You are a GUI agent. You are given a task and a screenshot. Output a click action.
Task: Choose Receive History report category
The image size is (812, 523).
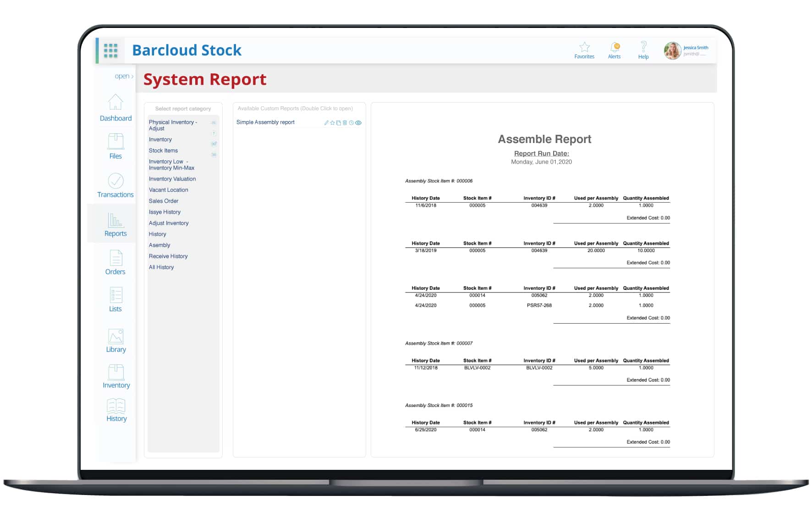point(168,256)
